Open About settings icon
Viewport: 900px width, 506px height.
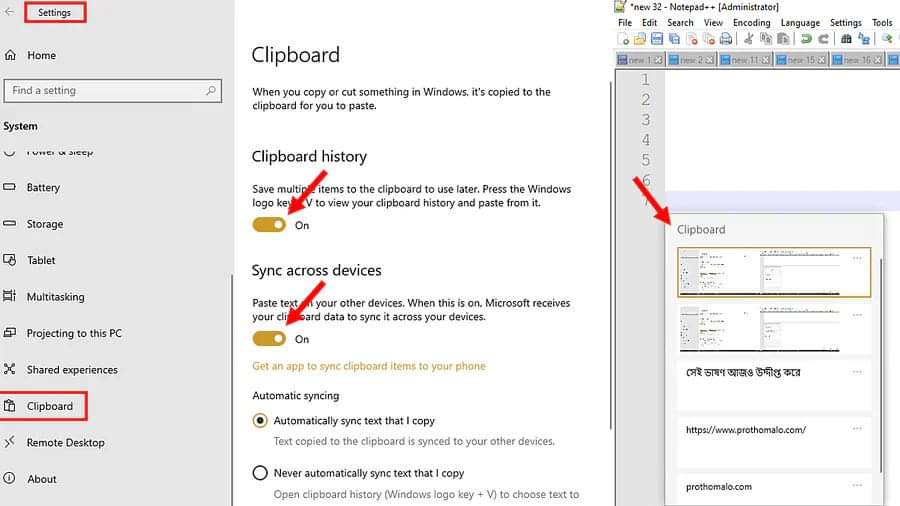[9, 478]
